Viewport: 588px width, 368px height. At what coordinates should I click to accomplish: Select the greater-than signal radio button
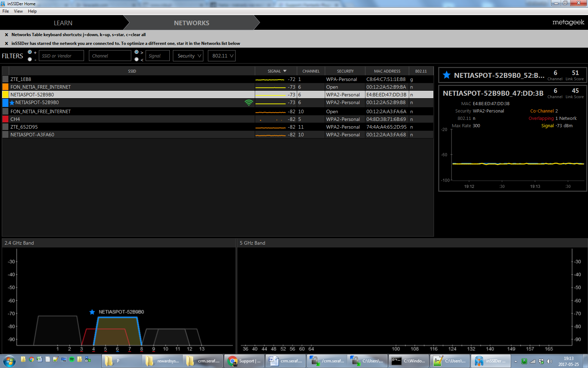pyautogui.click(x=136, y=52)
